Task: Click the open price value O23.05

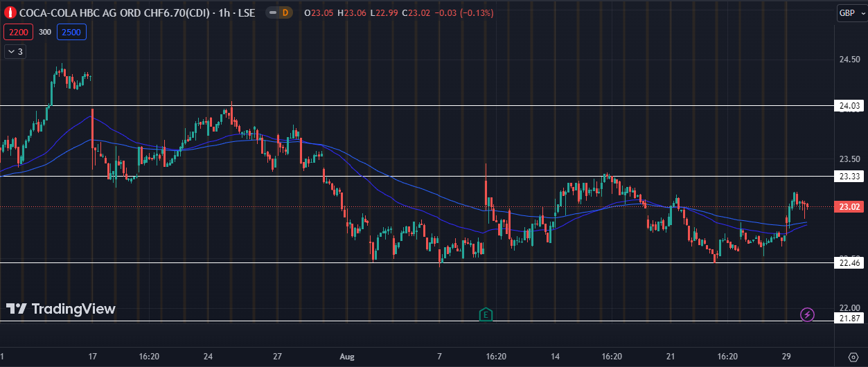Action: [x=317, y=12]
